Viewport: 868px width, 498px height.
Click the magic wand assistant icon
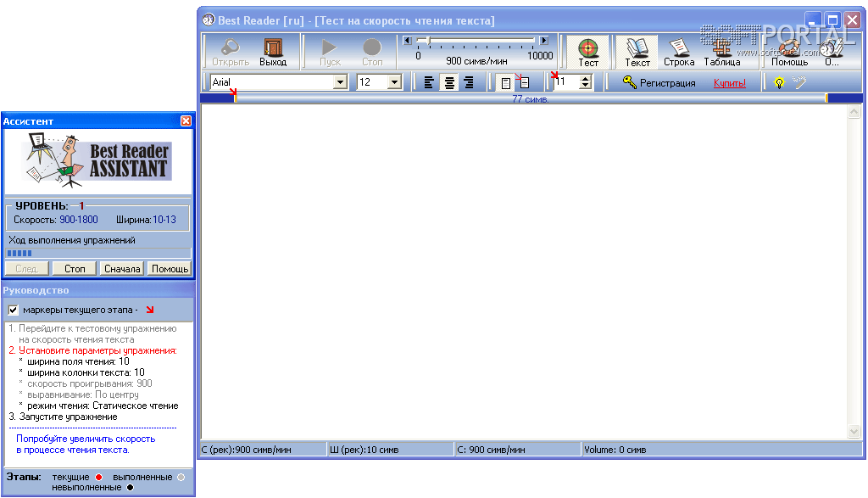[x=799, y=82]
